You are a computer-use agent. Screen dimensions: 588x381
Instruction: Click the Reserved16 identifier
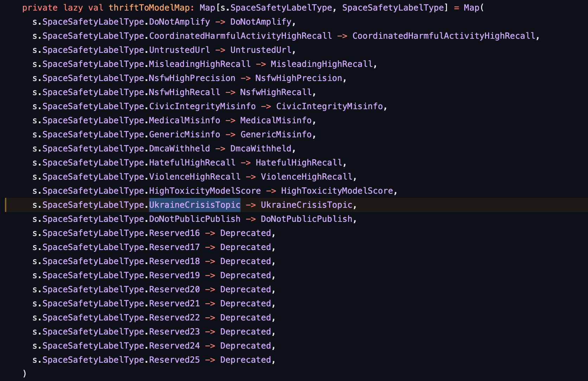tap(174, 233)
